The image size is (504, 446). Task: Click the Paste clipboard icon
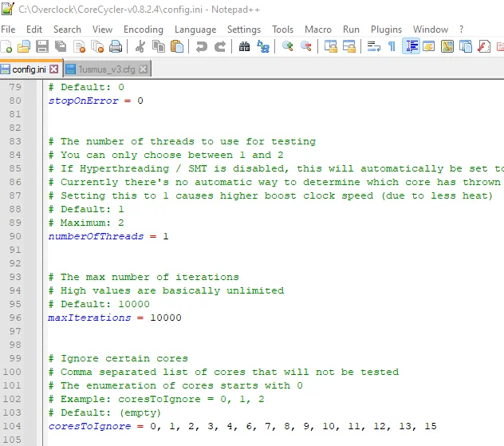click(177, 46)
